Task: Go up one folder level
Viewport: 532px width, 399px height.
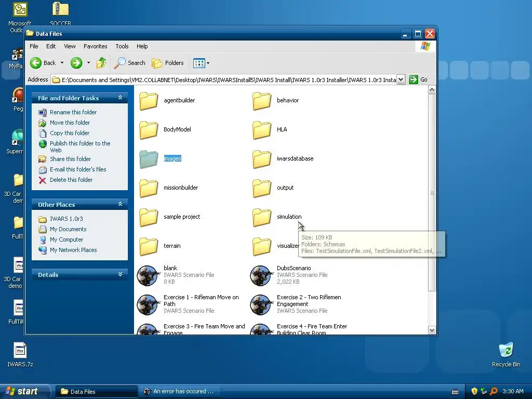Action: [x=101, y=63]
